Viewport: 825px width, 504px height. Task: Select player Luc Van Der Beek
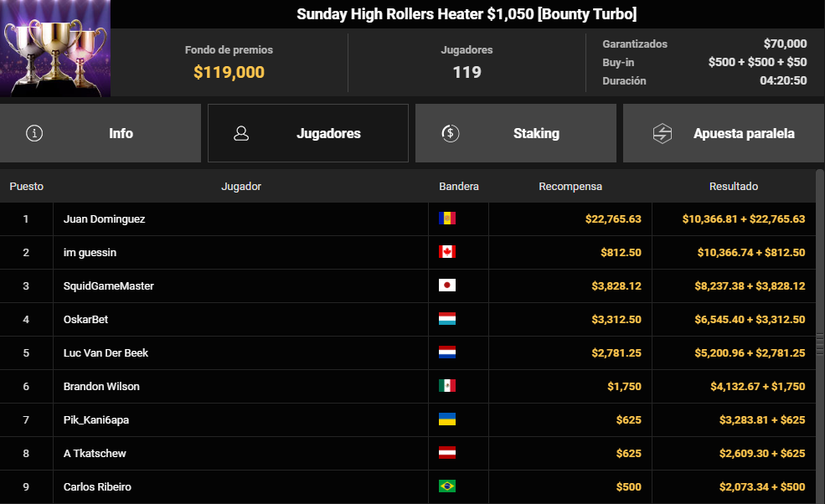coord(106,353)
